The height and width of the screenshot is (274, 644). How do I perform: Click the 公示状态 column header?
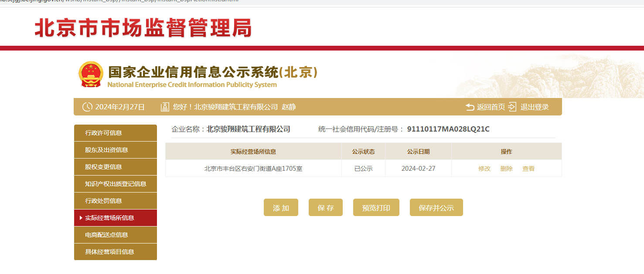[363, 152]
